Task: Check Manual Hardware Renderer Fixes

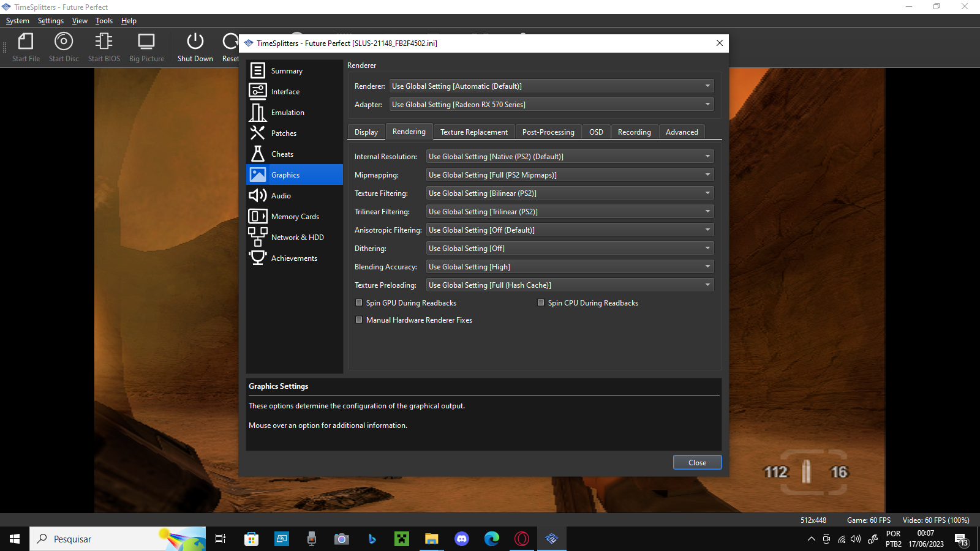Action: [x=359, y=320]
